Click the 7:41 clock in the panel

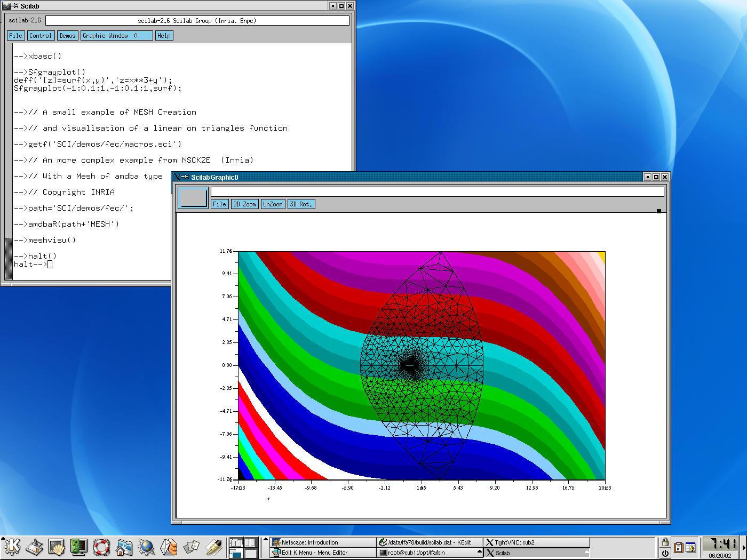click(x=720, y=544)
